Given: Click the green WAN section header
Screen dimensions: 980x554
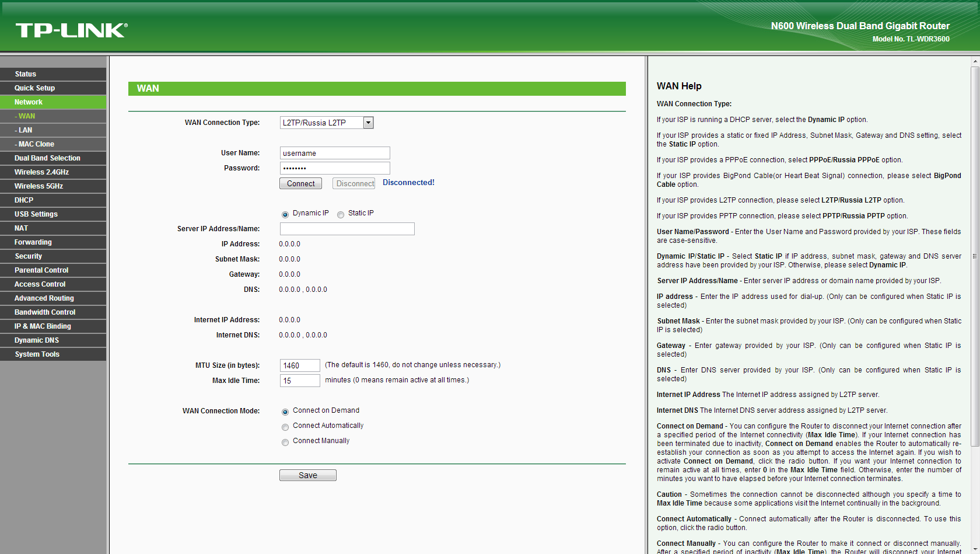Looking at the screenshot, I should tap(377, 89).
